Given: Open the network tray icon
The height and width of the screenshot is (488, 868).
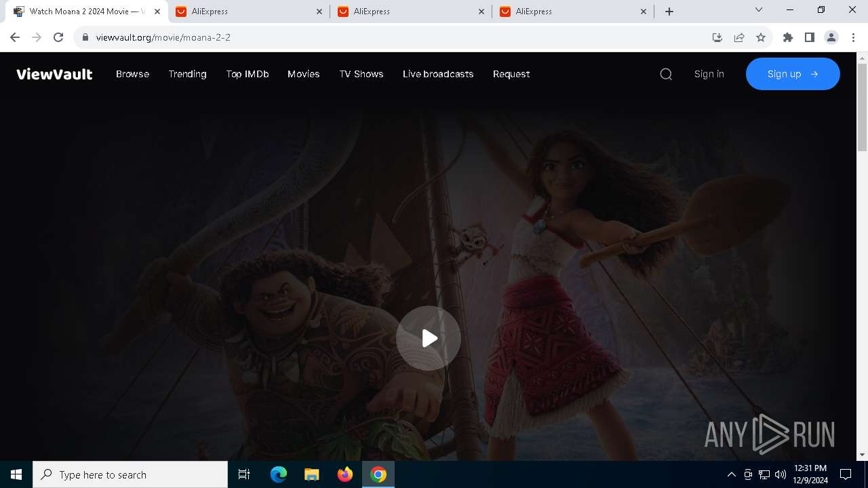Looking at the screenshot, I should click(x=764, y=474).
